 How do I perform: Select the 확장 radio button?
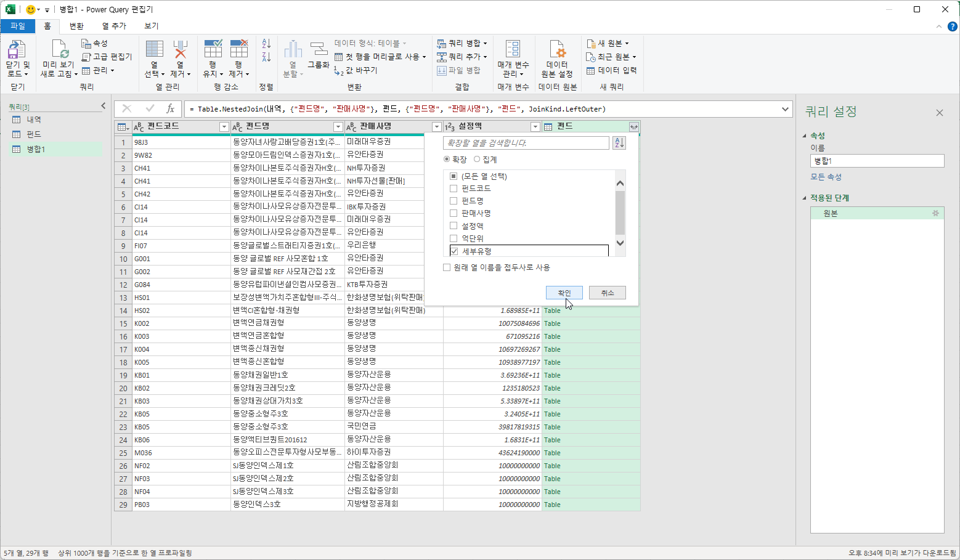[447, 159]
